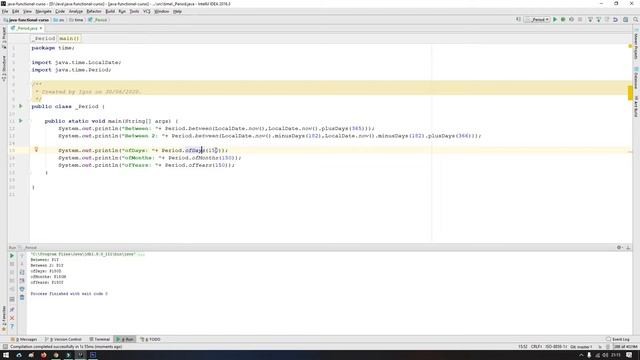Click the Stop square in the Run panel sidebar

[12, 264]
